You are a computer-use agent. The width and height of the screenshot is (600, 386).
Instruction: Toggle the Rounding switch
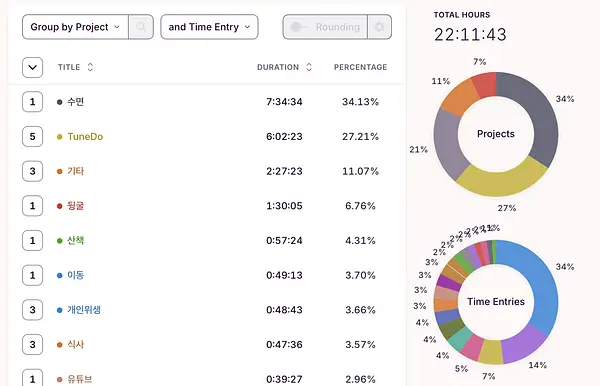click(299, 27)
